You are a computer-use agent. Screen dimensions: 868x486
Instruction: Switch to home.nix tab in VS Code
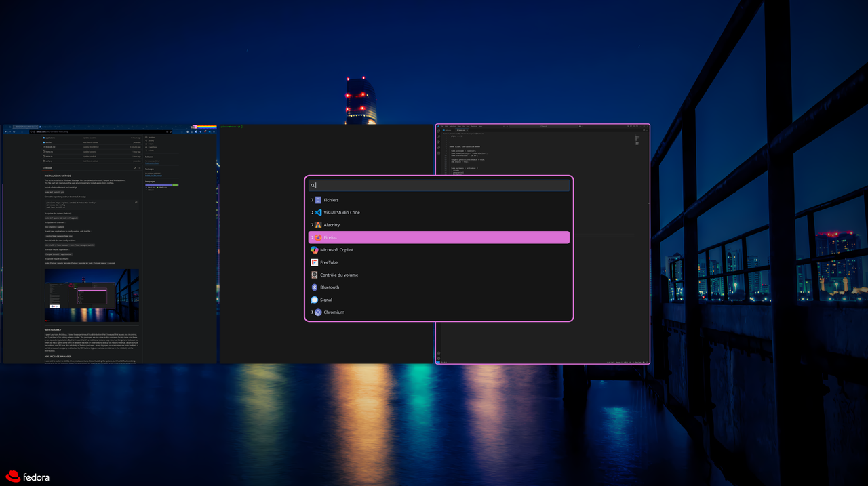coord(462,130)
